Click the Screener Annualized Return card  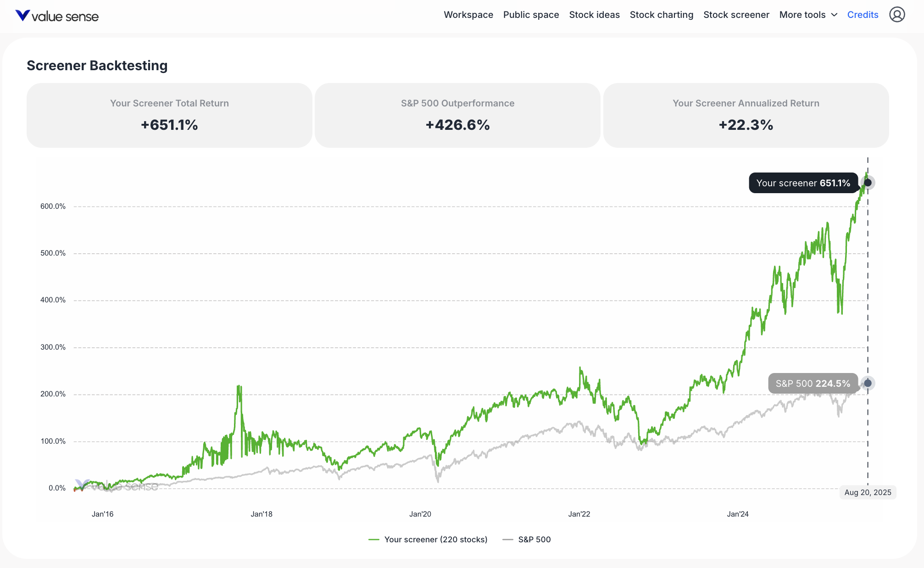pyautogui.click(x=746, y=115)
